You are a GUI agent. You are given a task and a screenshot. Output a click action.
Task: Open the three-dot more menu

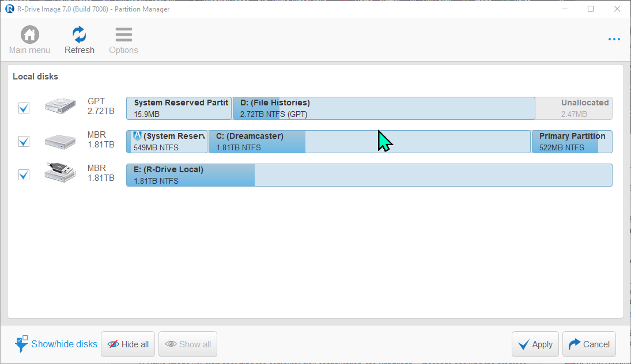click(614, 39)
